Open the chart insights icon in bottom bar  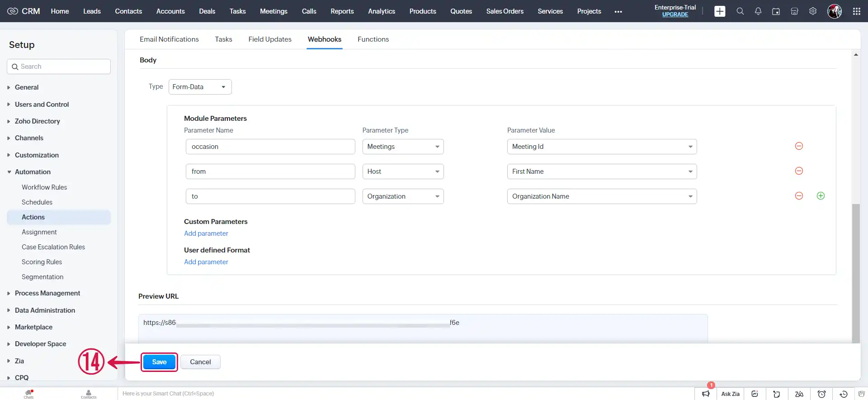click(755, 394)
